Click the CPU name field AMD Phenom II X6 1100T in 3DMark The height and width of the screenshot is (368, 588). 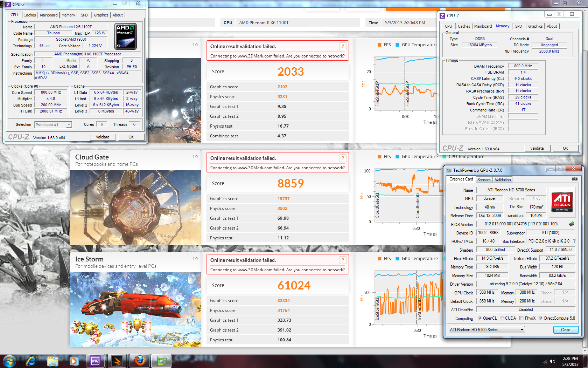tap(298, 23)
